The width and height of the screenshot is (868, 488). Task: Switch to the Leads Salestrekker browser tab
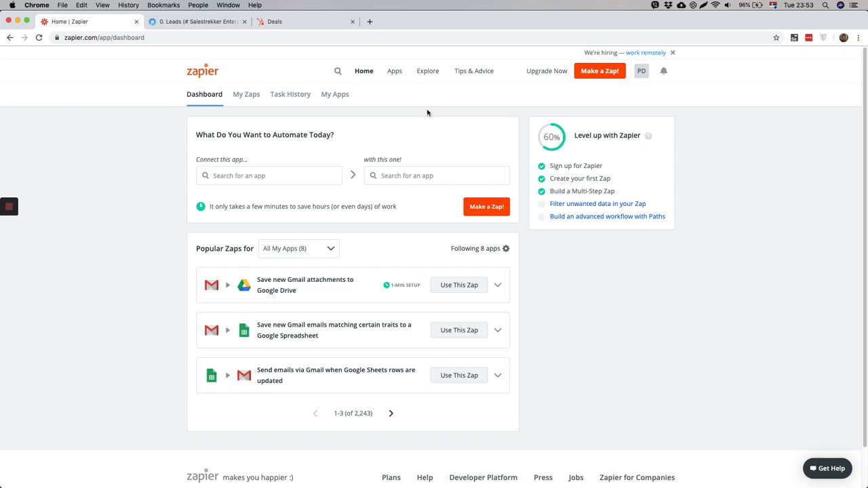tap(197, 21)
